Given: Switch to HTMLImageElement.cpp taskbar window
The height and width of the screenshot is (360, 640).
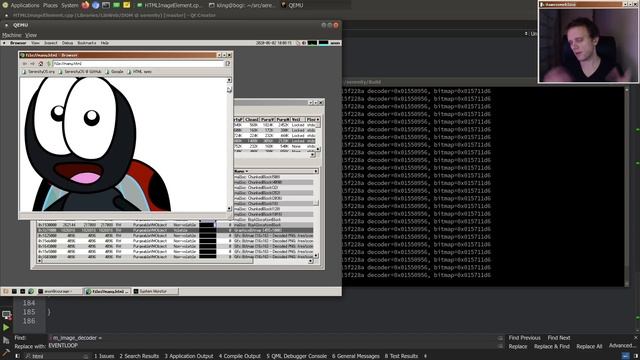Looking at the screenshot, I should pyautogui.click(x=169, y=5).
